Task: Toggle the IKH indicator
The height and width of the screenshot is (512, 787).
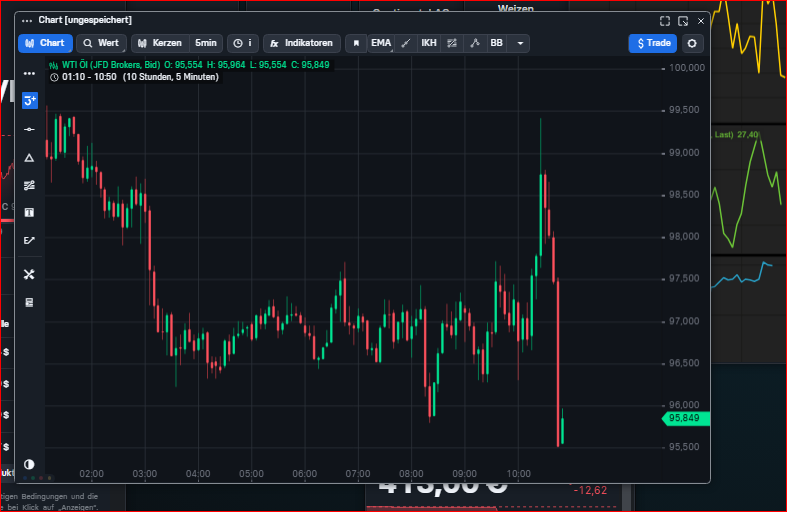Action: (428, 43)
